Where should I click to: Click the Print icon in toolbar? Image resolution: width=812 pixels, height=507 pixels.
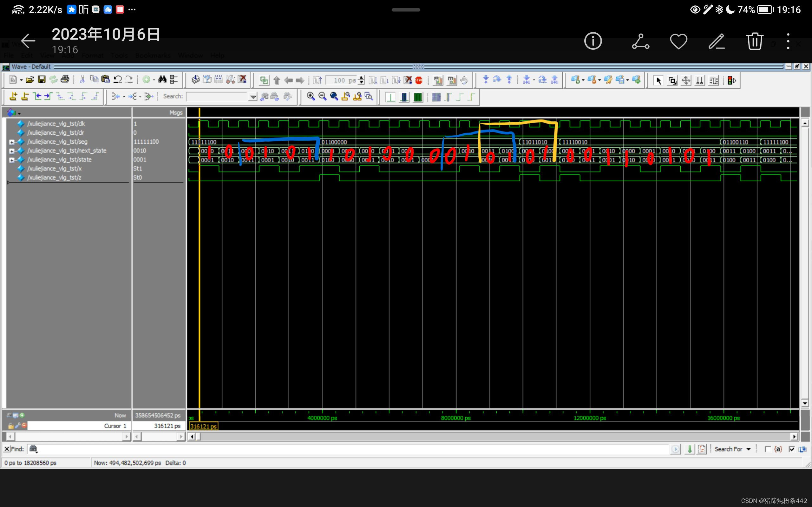pyautogui.click(x=65, y=80)
